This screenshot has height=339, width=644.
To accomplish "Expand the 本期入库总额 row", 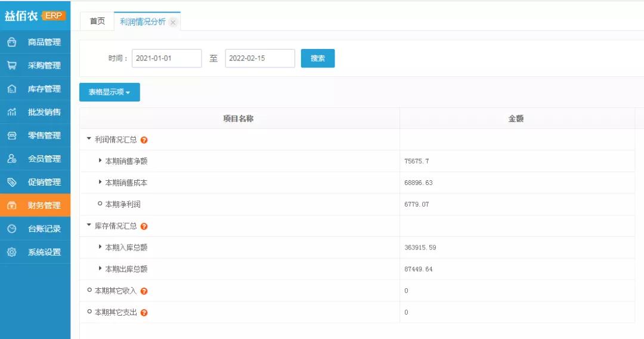I will (x=100, y=247).
